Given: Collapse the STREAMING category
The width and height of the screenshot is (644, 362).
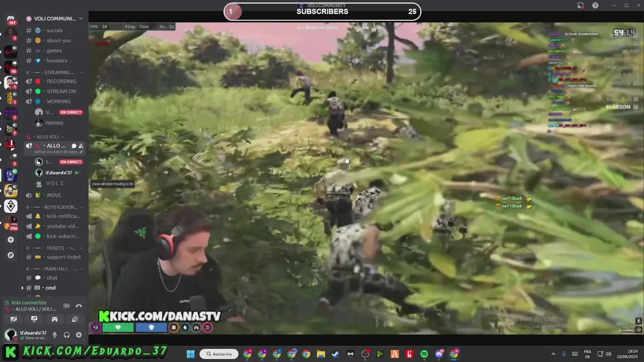Looking at the screenshot, I should coord(55,72).
